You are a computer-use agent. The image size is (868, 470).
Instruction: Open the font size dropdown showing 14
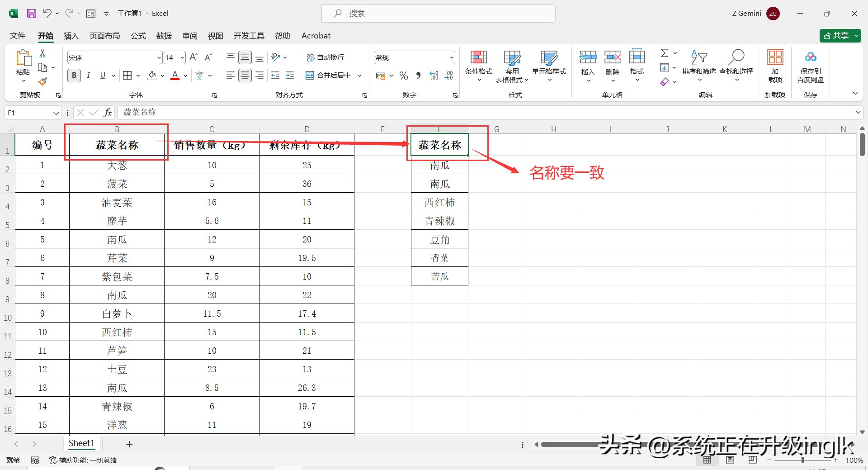[182, 57]
